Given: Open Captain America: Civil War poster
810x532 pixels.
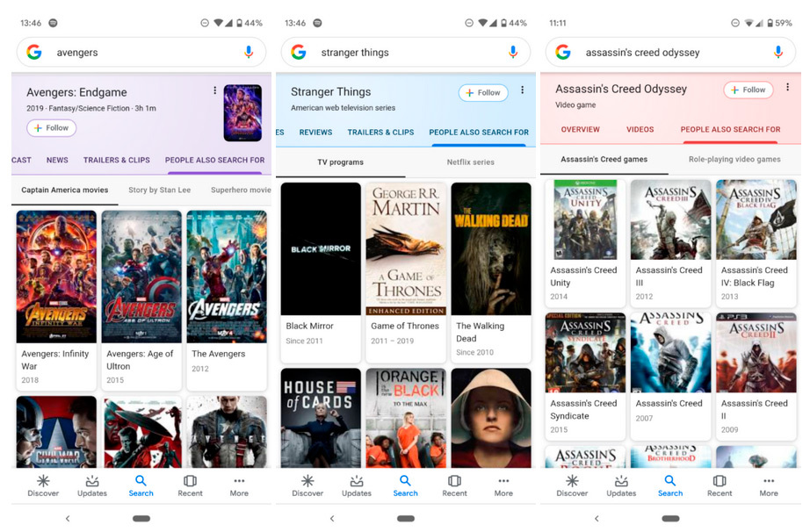Looking at the screenshot, I should [56, 432].
